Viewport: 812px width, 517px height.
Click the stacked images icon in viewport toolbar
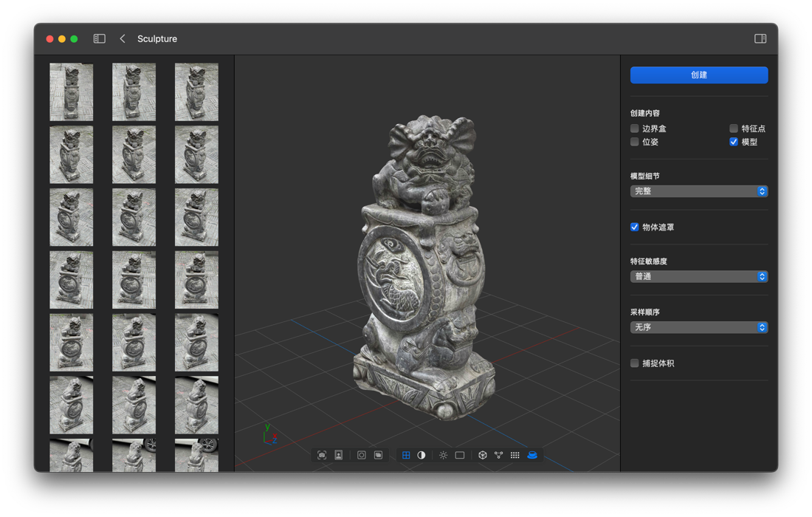tap(379, 456)
